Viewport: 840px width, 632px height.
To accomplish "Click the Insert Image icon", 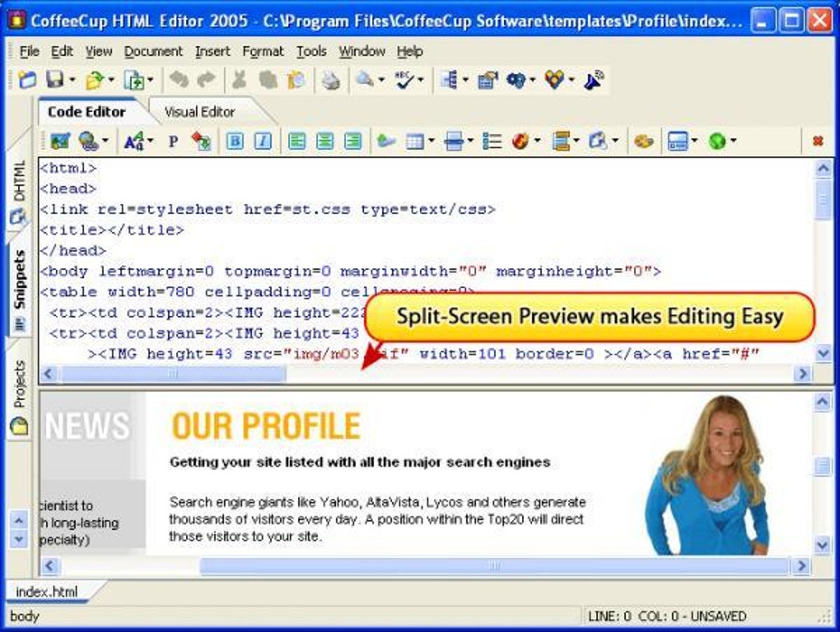I will click(60, 141).
